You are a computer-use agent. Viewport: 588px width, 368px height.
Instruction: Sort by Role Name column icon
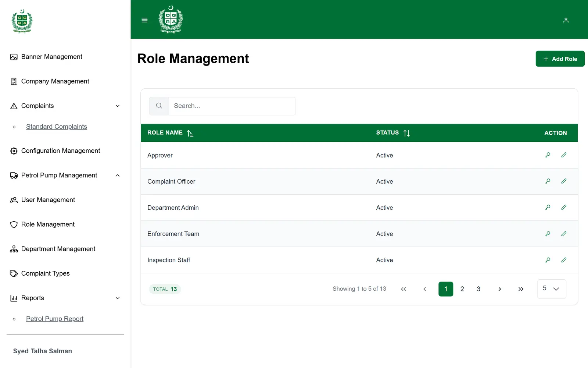click(190, 133)
